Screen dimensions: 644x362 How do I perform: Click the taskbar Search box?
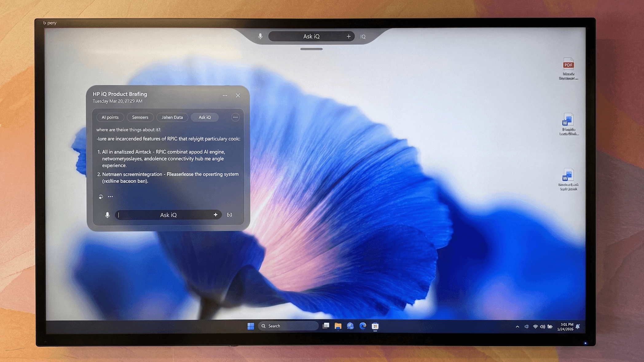tap(288, 326)
